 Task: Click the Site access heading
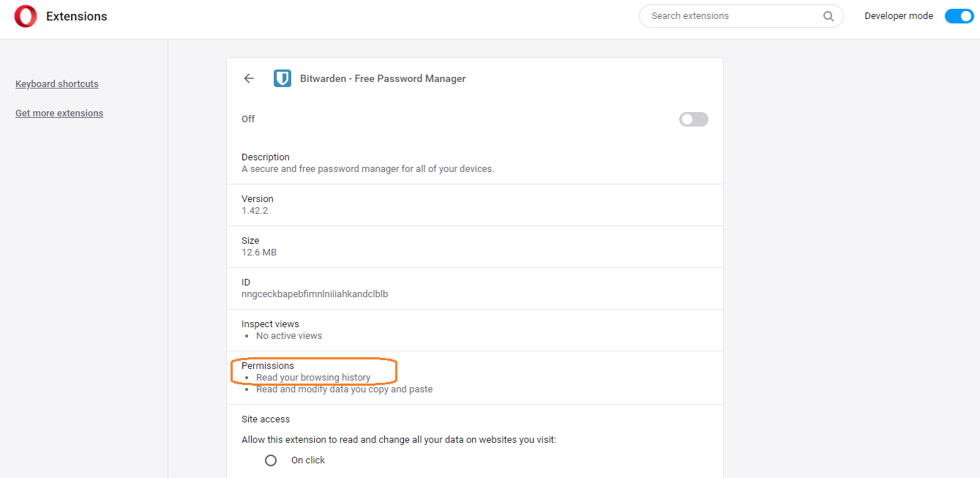(266, 419)
